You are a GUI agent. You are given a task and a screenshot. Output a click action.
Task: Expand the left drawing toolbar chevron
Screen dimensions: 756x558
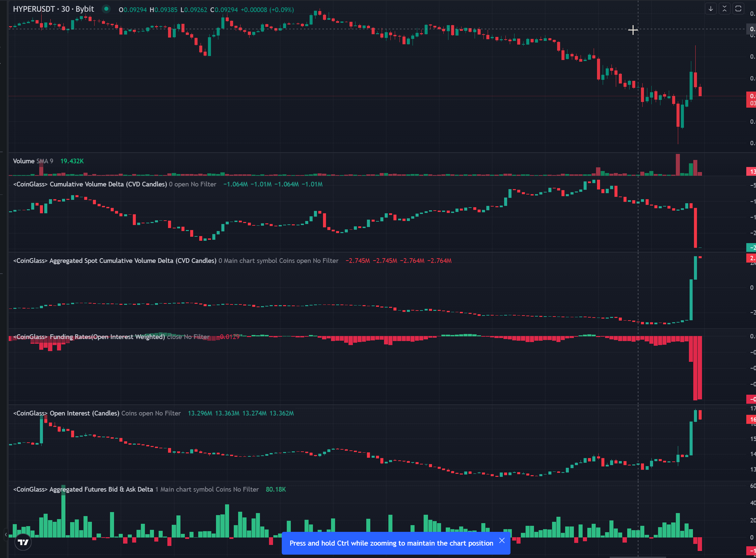pos(6,535)
